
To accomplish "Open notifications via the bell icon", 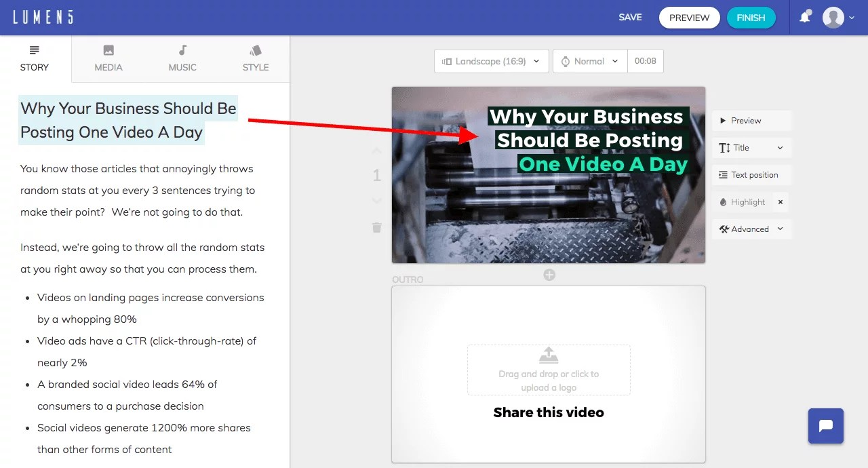I will click(805, 17).
